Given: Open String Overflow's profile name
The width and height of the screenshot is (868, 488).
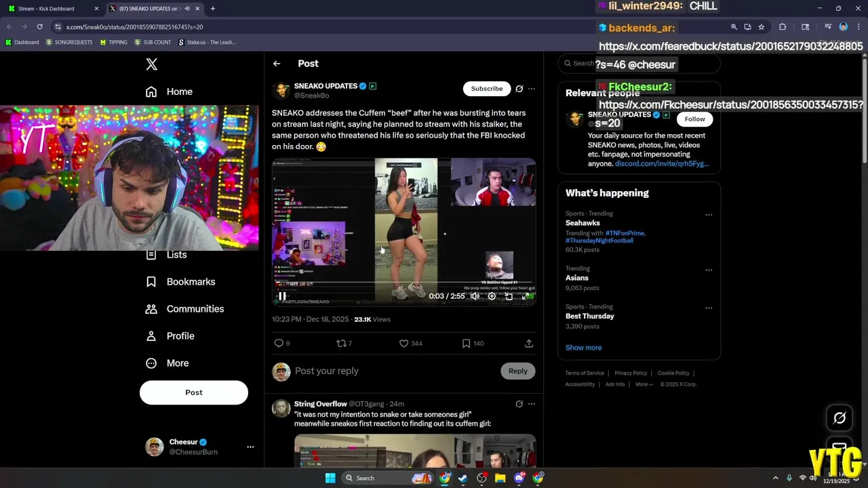Looking at the screenshot, I should (x=321, y=404).
